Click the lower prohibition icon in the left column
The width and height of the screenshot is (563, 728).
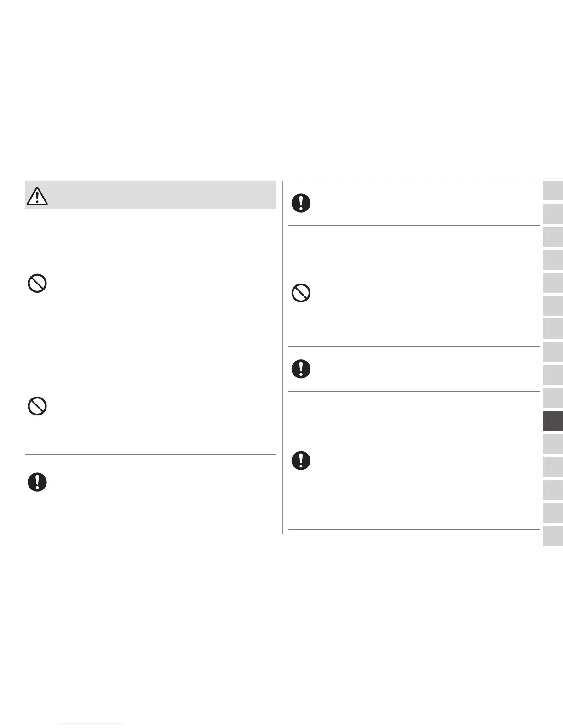pos(37,406)
